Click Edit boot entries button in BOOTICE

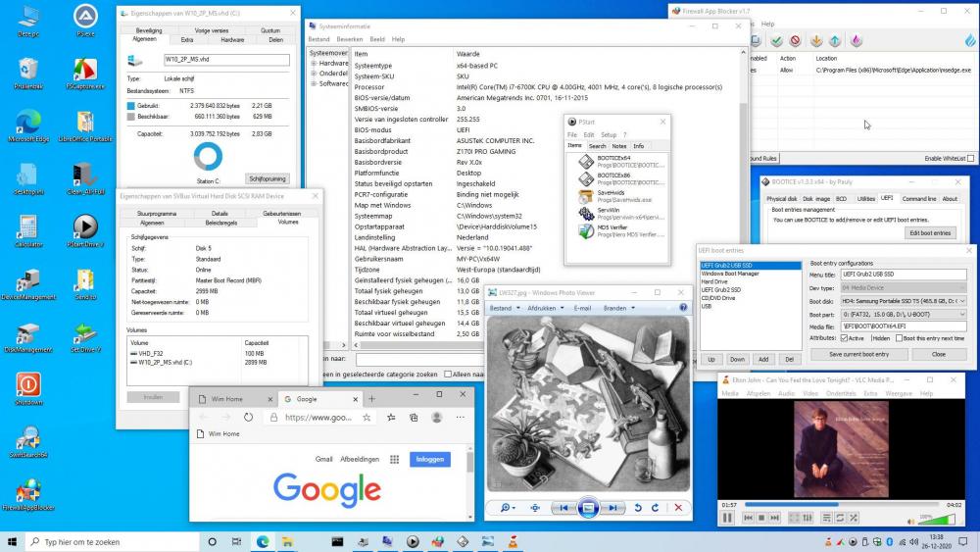[x=929, y=233]
